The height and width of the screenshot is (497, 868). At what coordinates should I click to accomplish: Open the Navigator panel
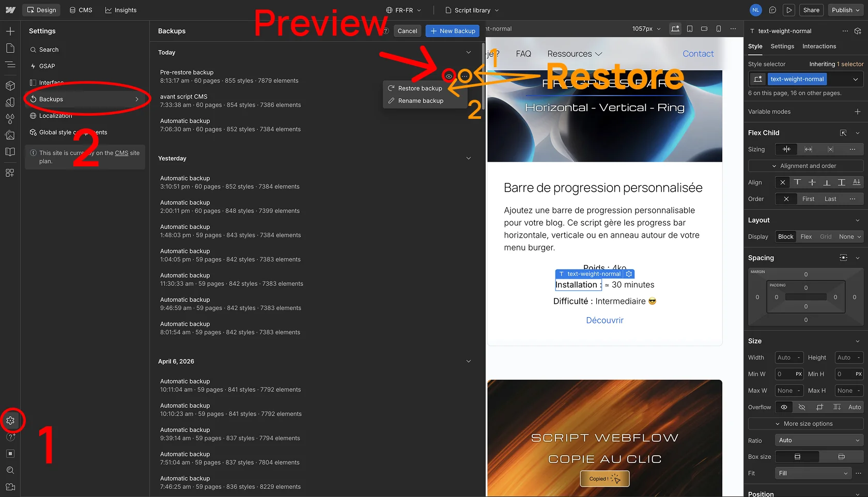(x=10, y=65)
